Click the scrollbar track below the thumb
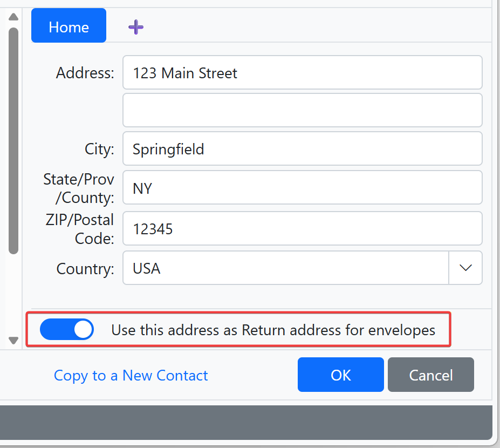Screen dimensions: 500x448 pos(13,294)
